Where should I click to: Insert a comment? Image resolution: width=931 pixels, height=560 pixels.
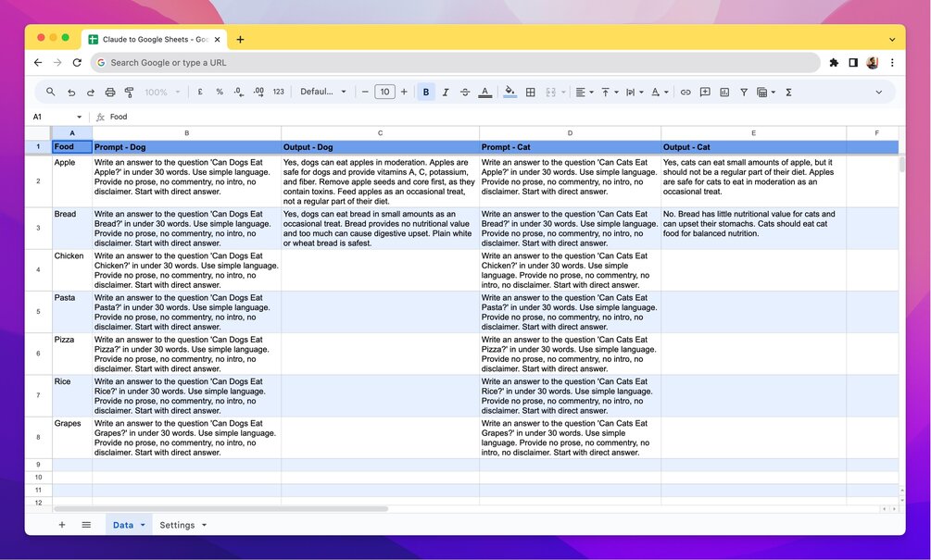click(705, 92)
